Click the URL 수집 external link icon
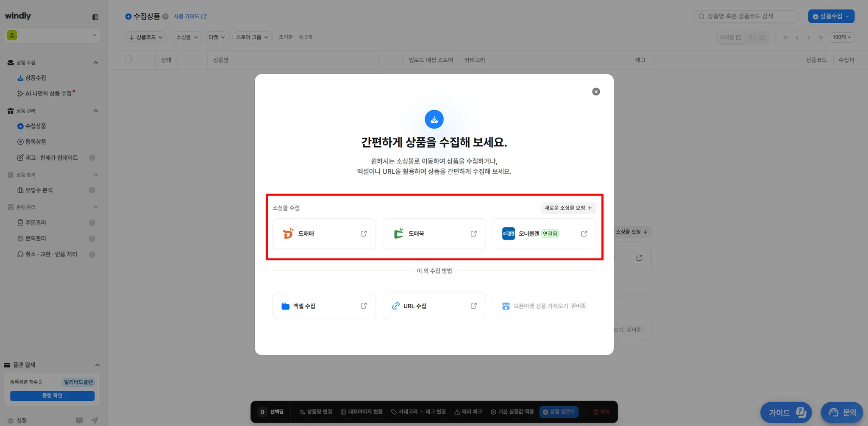 tap(474, 306)
